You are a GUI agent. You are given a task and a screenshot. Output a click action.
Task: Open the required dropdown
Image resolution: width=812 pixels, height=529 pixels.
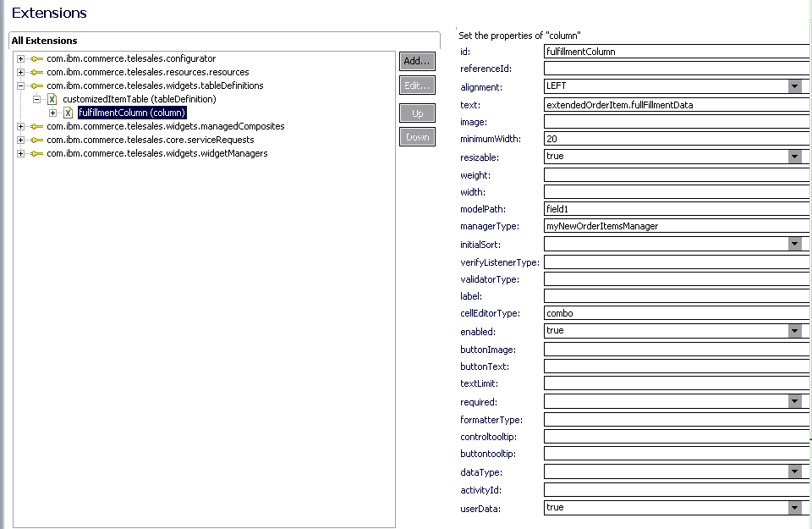coord(795,401)
